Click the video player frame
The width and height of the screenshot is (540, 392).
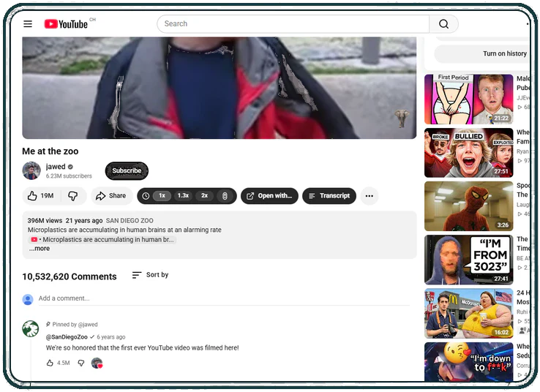220,88
